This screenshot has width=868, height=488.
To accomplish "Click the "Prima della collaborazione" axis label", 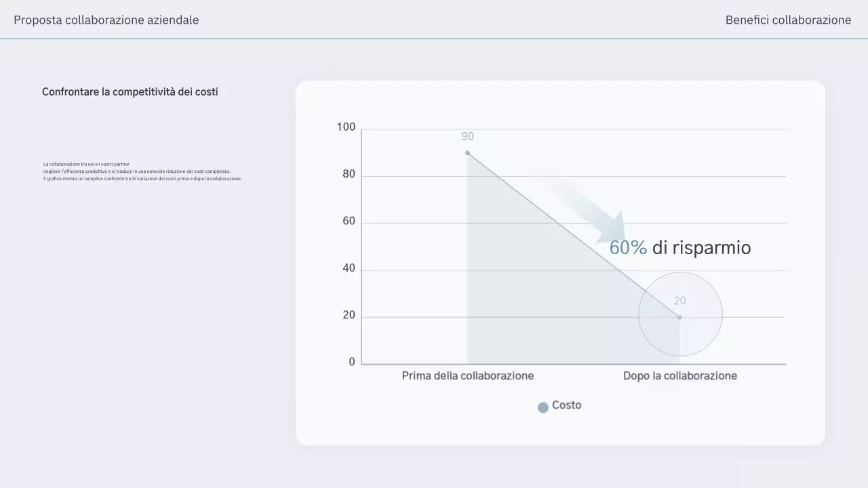I will (467, 375).
